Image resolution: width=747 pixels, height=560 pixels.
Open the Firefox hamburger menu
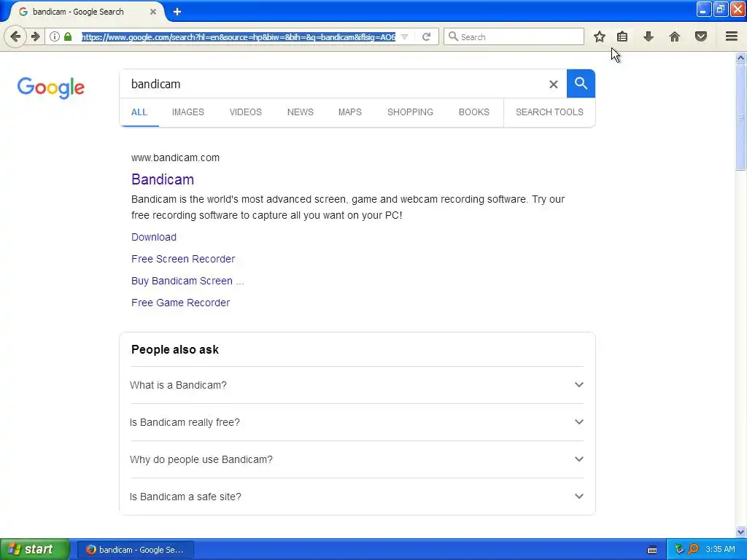click(731, 36)
